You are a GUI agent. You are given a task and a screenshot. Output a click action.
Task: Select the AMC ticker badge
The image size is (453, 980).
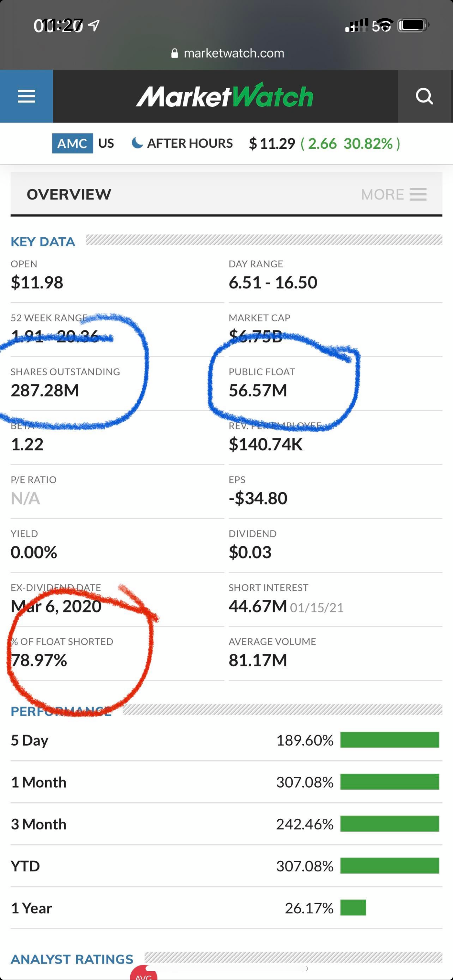(x=72, y=143)
